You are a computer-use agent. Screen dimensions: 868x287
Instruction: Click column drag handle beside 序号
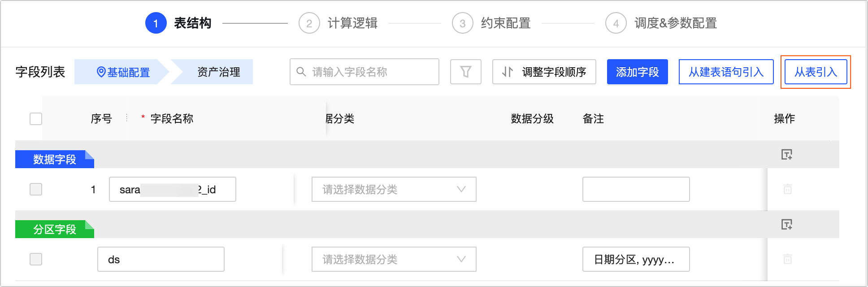coord(127,118)
